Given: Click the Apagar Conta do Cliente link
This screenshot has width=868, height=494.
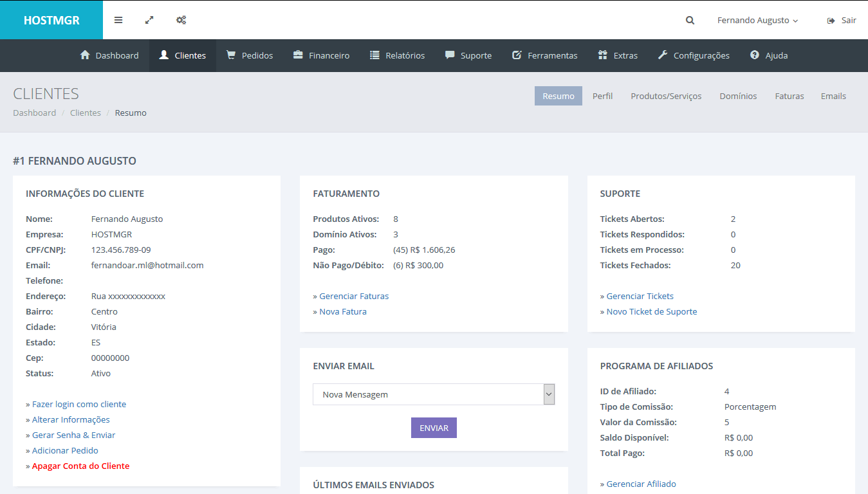Looking at the screenshot, I should (x=80, y=466).
